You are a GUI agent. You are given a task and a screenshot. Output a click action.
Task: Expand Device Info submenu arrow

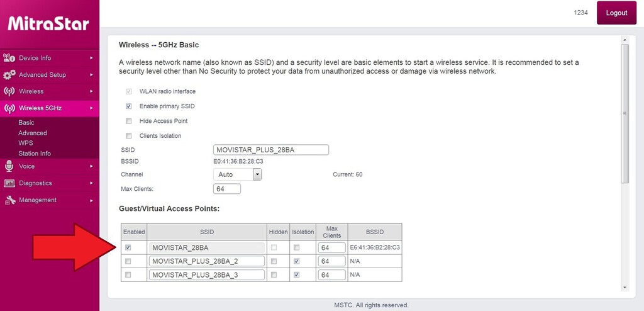click(92, 58)
